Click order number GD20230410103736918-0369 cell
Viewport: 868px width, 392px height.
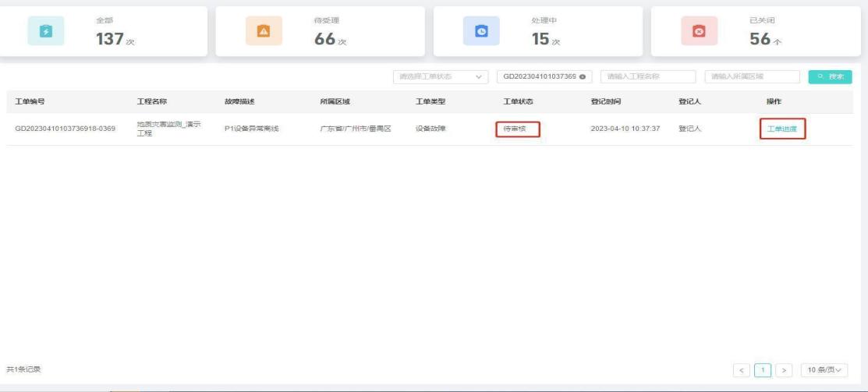click(66, 129)
